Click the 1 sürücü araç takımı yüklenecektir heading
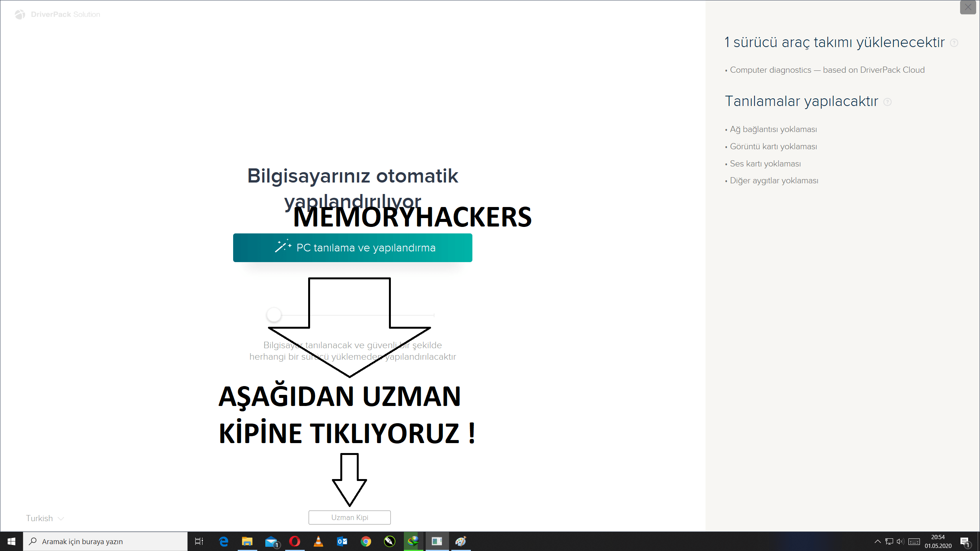The height and width of the screenshot is (551, 980). (x=835, y=42)
